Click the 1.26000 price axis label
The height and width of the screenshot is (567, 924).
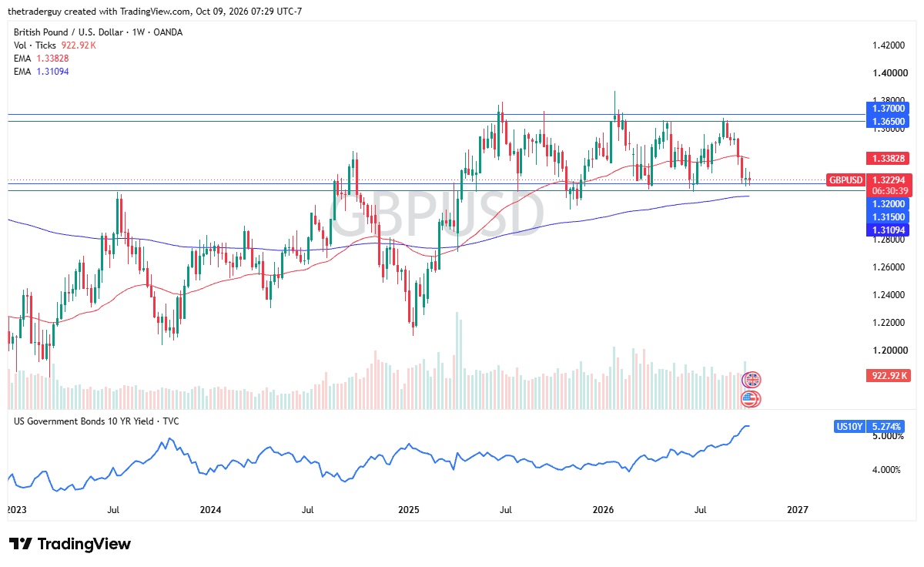point(889,267)
